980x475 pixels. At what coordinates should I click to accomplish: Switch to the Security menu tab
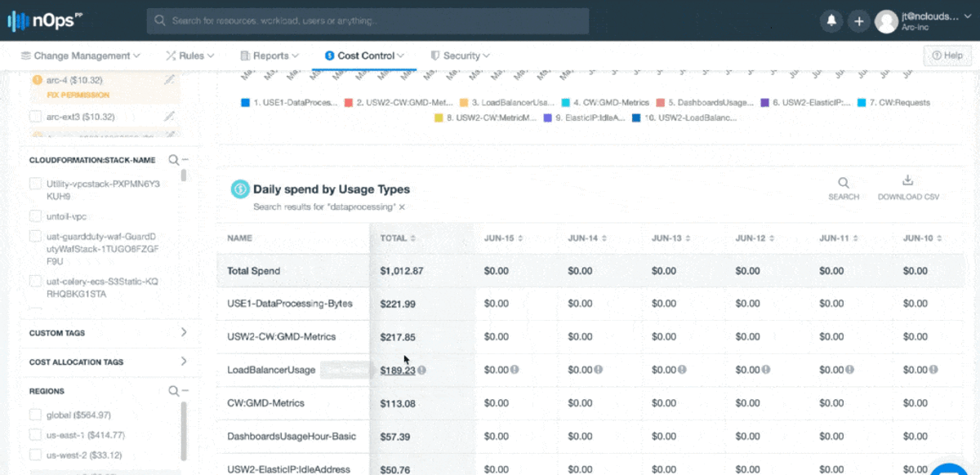pos(460,55)
